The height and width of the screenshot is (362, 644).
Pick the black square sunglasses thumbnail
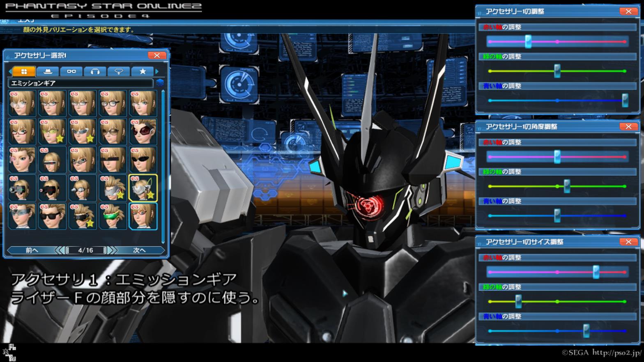coord(52,216)
